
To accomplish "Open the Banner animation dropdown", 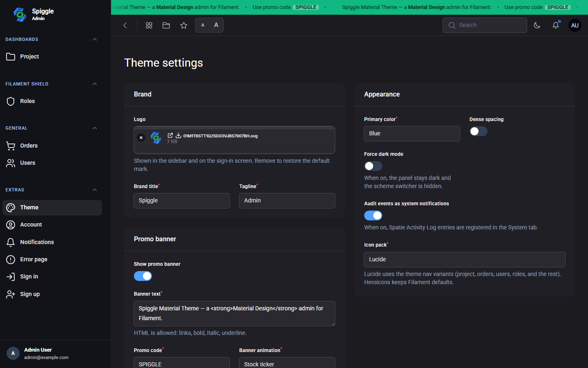I will click(287, 363).
